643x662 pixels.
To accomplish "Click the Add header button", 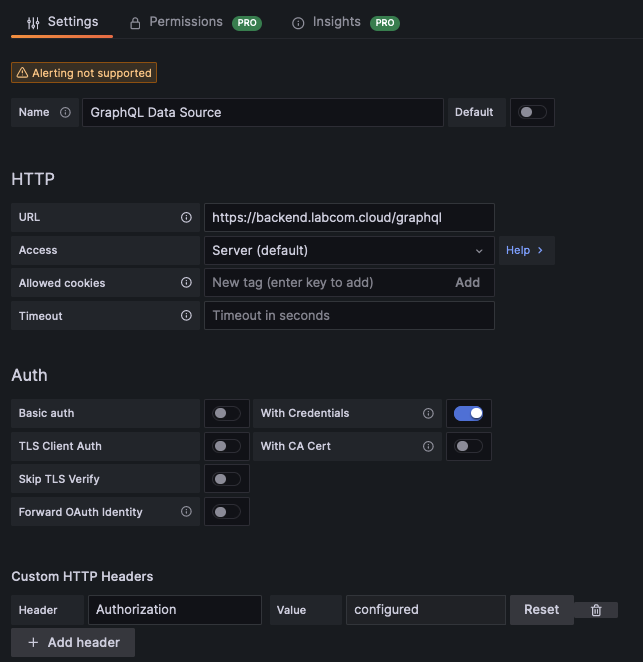I will [x=73, y=642].
